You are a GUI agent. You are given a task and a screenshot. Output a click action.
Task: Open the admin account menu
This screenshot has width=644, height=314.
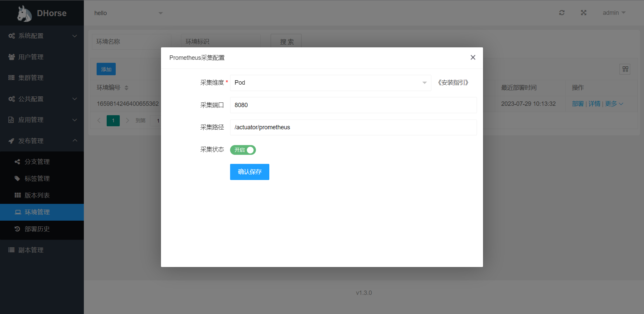[x=613, y=12]
